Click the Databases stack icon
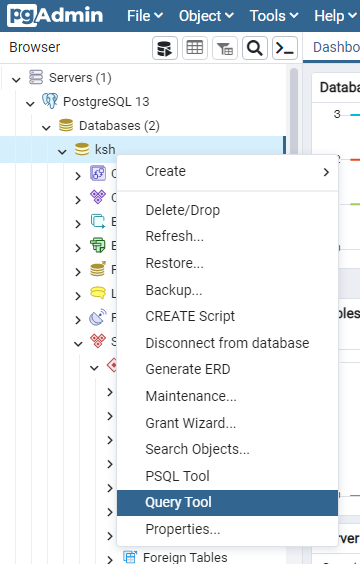Screen dimensions: 360x564 [66, 125]
